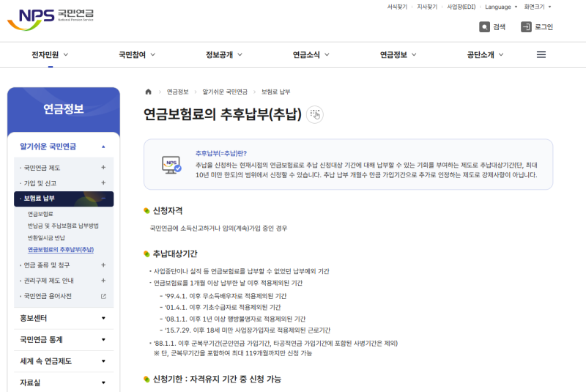Click the NPS 국민연금 logo
The height and width of the screenshot is (392, 586).
[x=51, y=19]
